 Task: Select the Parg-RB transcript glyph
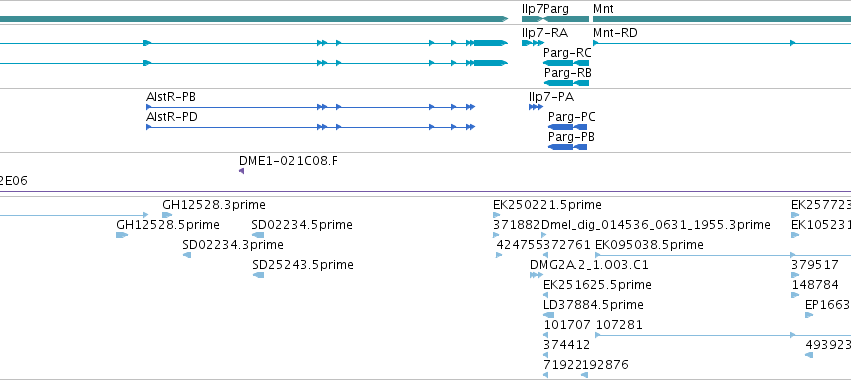(x=566, y=83)
